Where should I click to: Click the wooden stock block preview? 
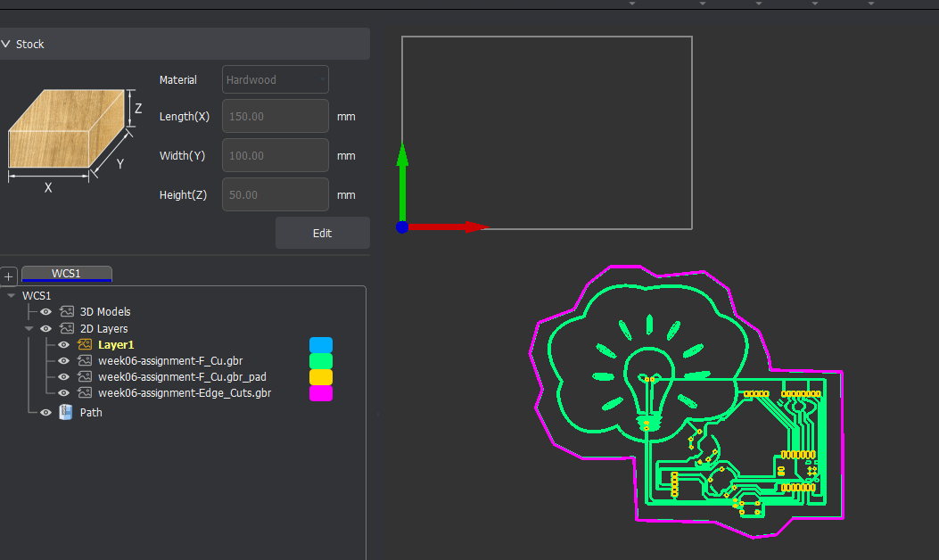tap(66, 128)
